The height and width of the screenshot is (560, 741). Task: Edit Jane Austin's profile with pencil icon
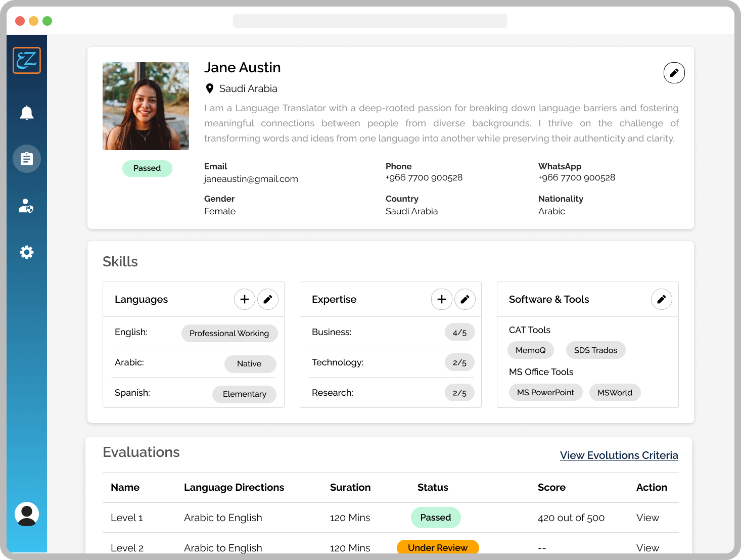pyautogui.click(x=674, y=73)
